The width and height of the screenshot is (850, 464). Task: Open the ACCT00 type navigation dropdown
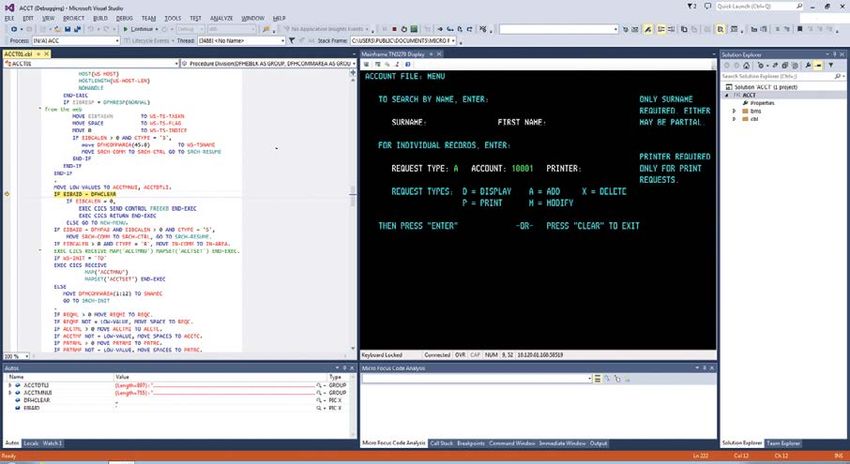click(x=91, y=63)
